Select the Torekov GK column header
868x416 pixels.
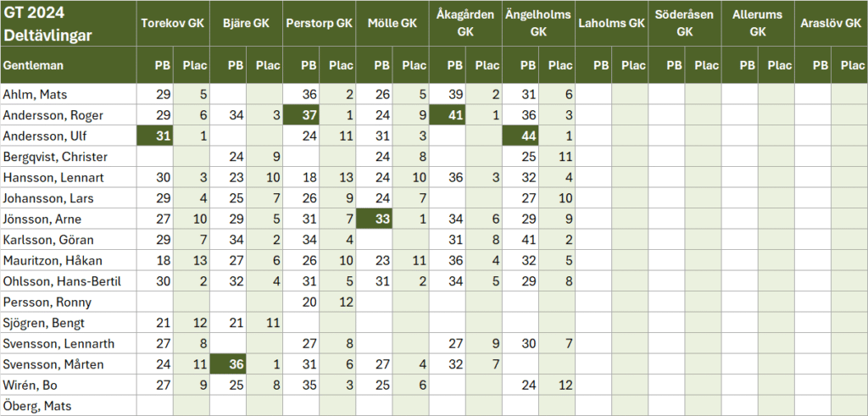(x=173, y=24)
